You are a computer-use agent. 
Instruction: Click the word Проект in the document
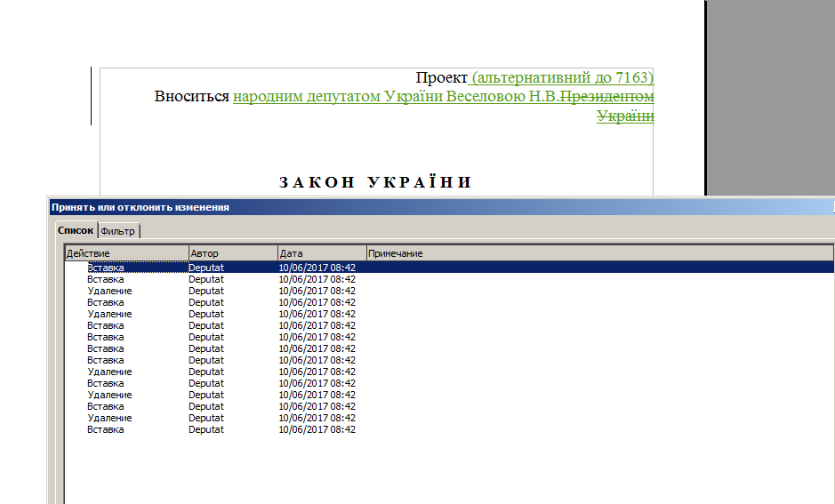441,77
